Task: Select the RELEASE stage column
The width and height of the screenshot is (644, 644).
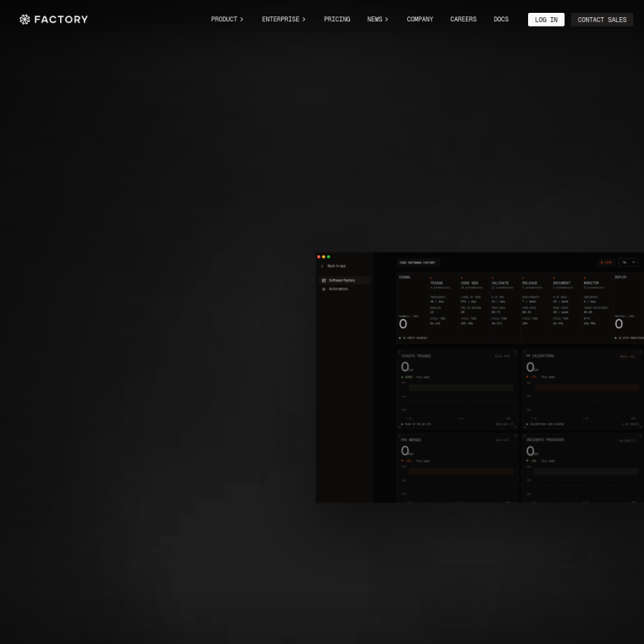Action: pyautogui.click(x=535, y=308)
